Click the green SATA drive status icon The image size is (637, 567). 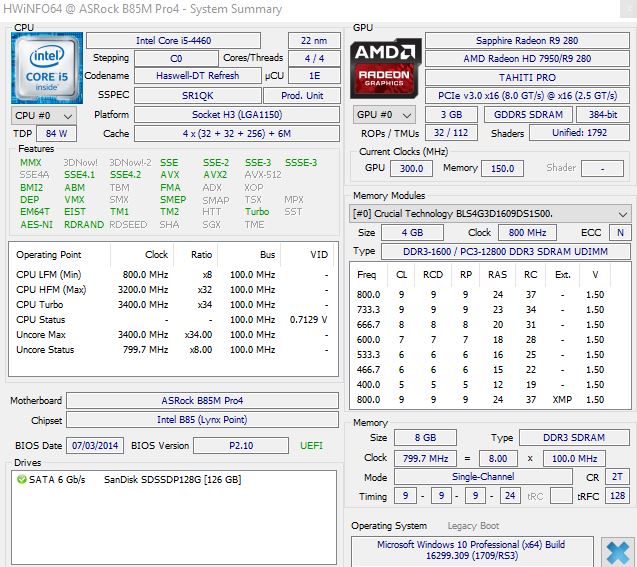[22, 479]
